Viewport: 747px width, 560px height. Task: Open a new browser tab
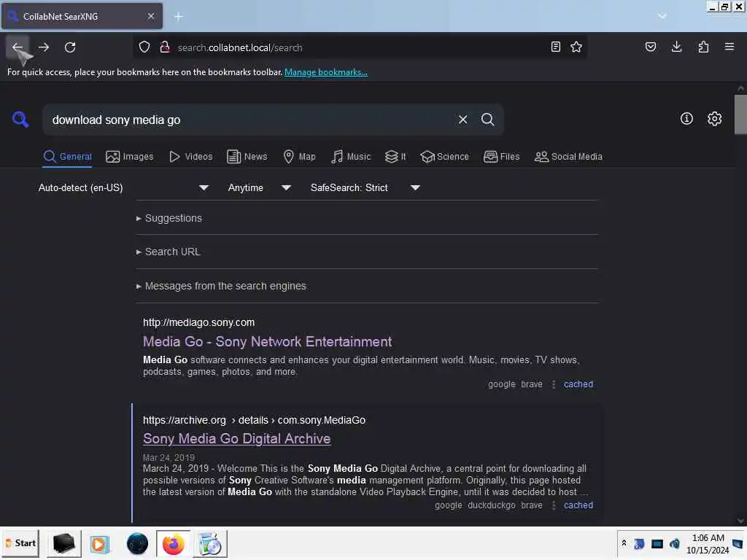click(179, 17)
